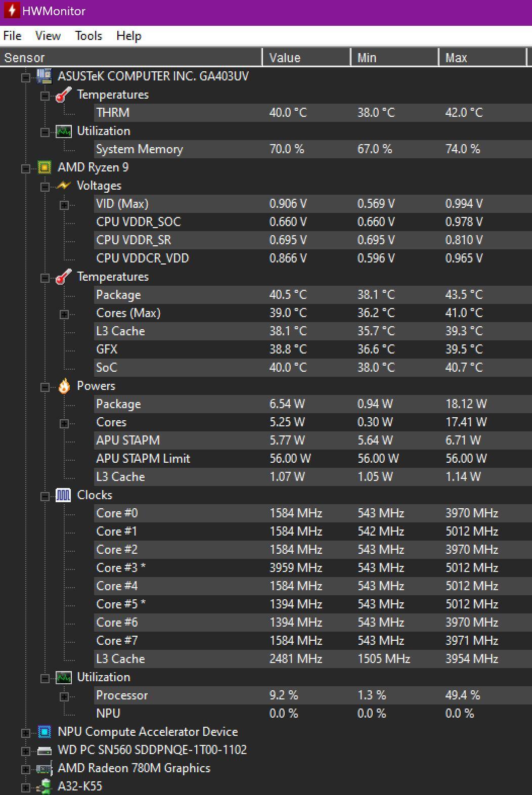Image resolution: width=532 pixels, height=795 pixels.
Task: Click the NPU Compute Accelerator Device icon
Action: (x=45, y=732)
